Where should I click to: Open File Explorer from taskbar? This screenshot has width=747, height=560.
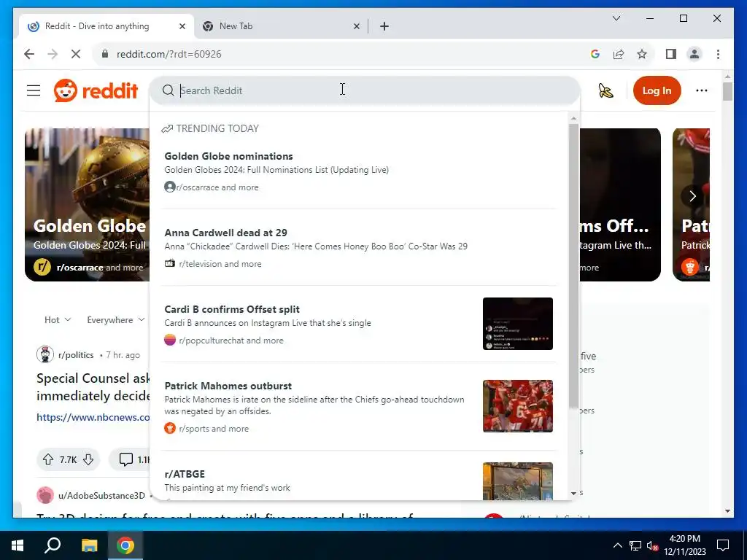[x=89, y=545]
